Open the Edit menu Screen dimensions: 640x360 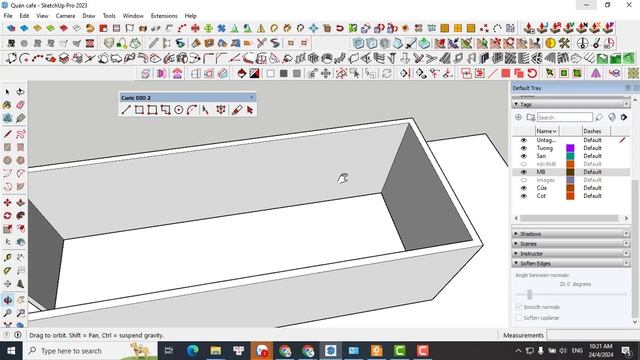pyautogui.click(x=24, y=16)
